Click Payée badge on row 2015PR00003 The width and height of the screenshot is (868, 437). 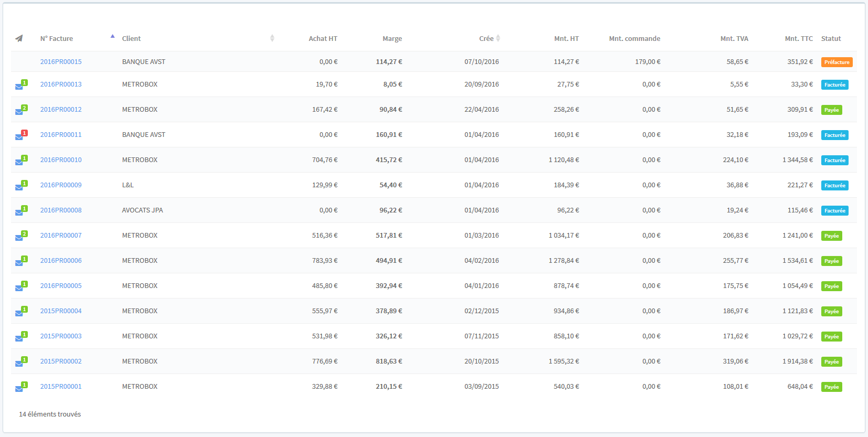click(x=831, y=336)
